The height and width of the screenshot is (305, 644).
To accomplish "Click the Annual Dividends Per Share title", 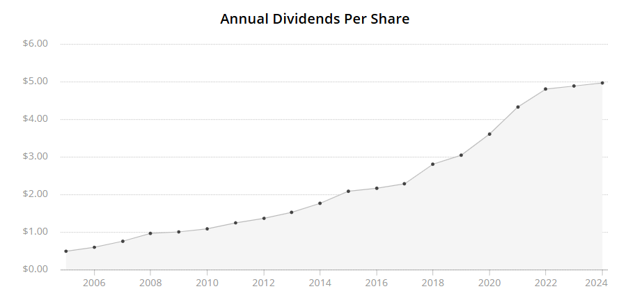I will click(x=315, y=19).
